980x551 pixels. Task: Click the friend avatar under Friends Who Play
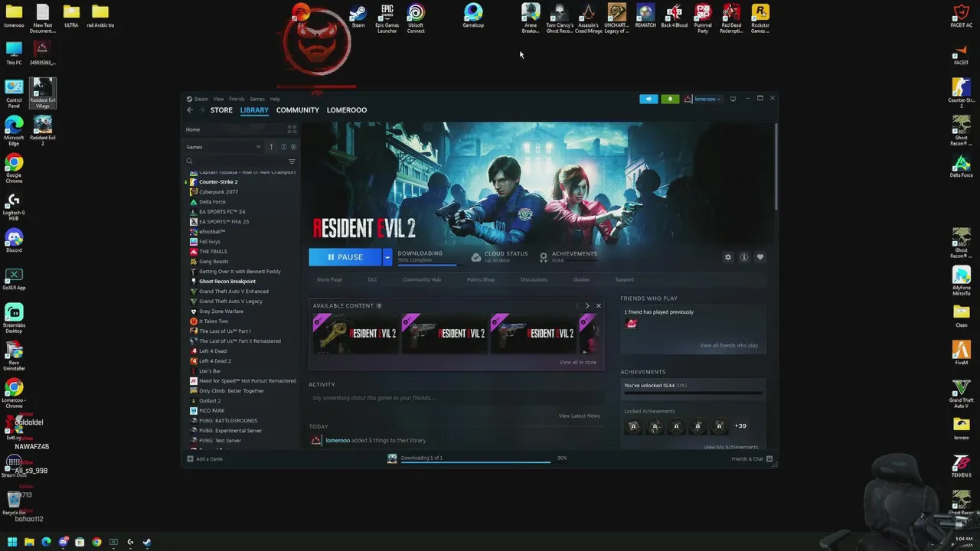(x=632, y=324)
